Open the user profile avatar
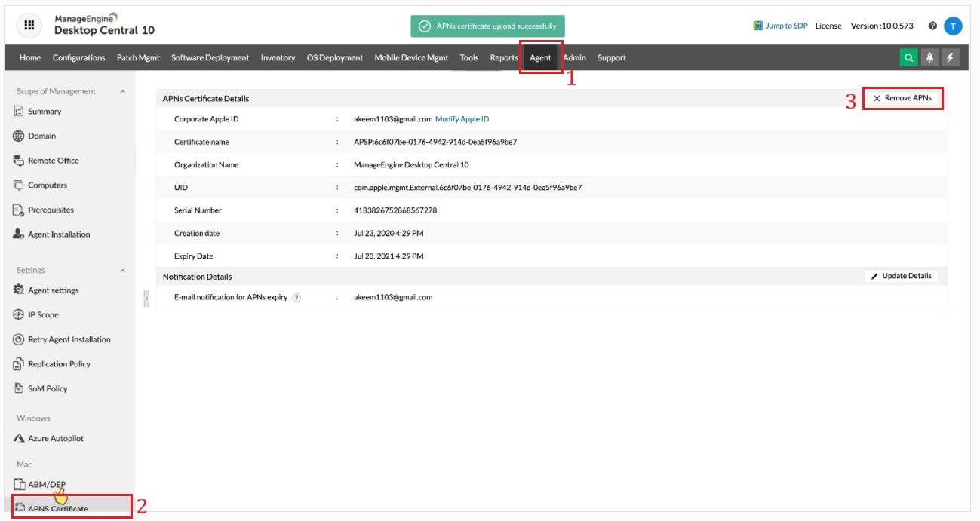980x521 pixels. click(x=953, y=26)
